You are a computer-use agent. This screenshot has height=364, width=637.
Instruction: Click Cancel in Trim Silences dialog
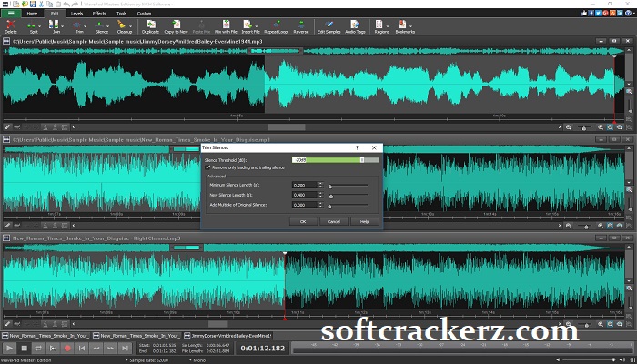pyautogui.click(x=334, y=221)
